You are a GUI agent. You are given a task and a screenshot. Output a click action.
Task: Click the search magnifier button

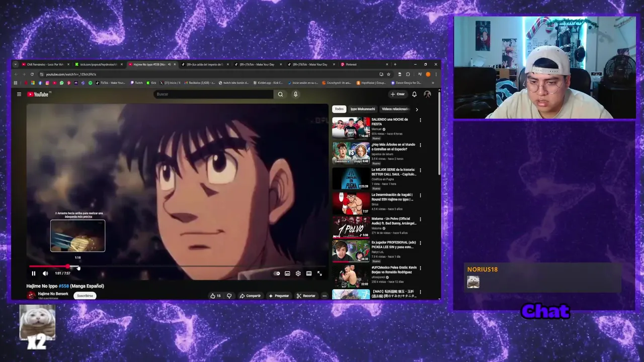click(x=280, y=94)
